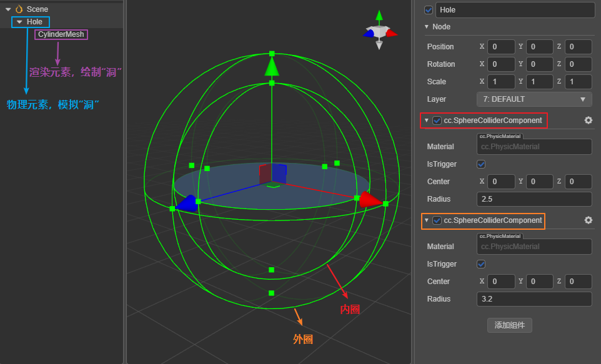This screenshot has height=364, width=601.
Task: Click the Scale X input field
Action: pos(501,82)
